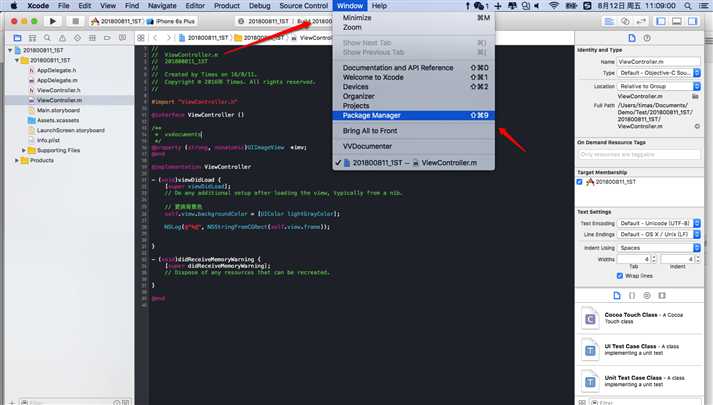Select the 201600811_1ST scheme in toolbar
The image size is (713, 405).
pos(116,21)
